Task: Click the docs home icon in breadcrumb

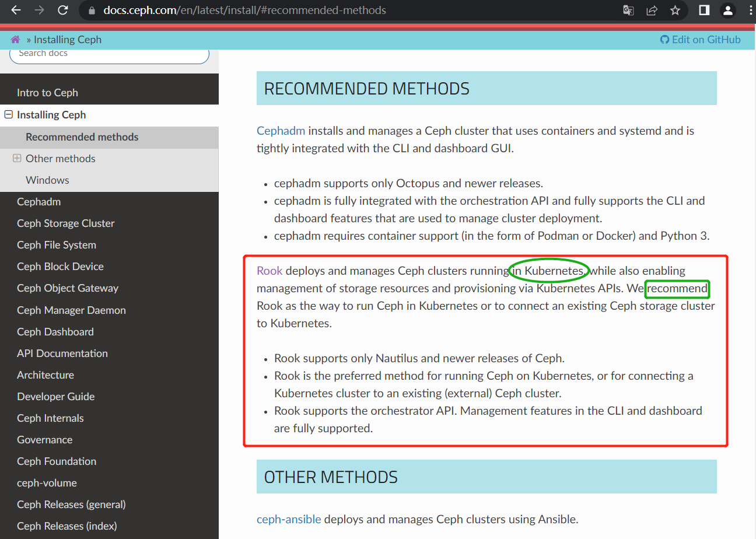Action: 16,40
